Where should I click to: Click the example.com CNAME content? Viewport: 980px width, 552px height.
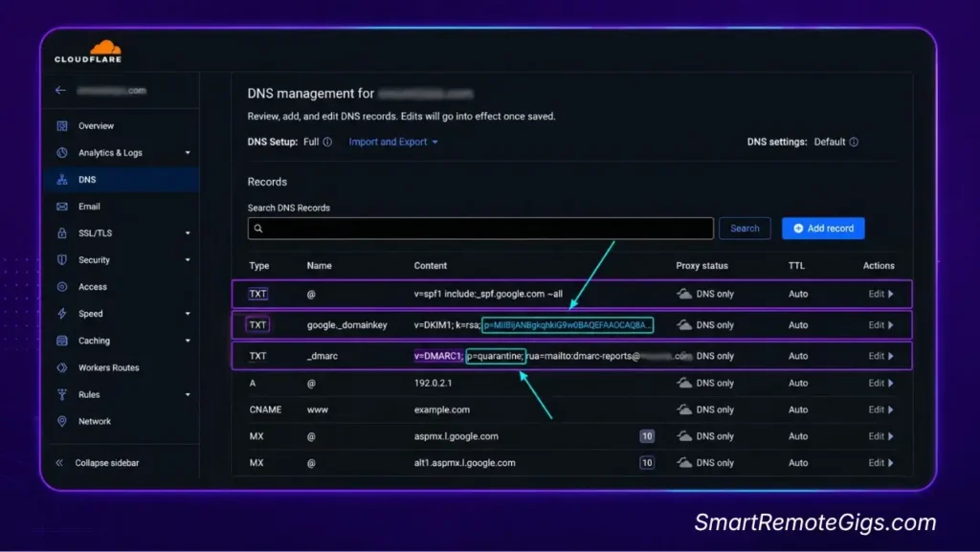click(442, 409)
